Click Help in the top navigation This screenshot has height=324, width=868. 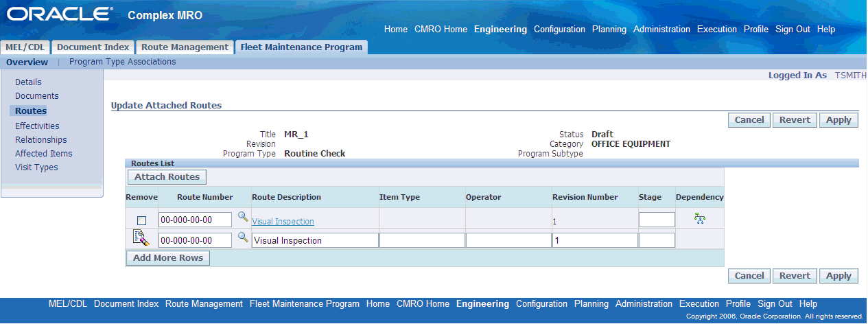click(826, 30)
